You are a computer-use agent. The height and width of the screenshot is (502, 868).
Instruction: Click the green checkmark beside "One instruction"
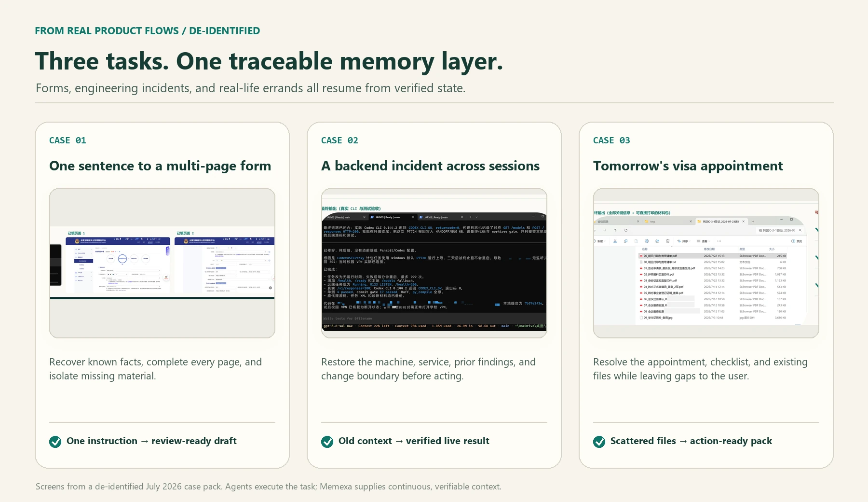point(55,442)
